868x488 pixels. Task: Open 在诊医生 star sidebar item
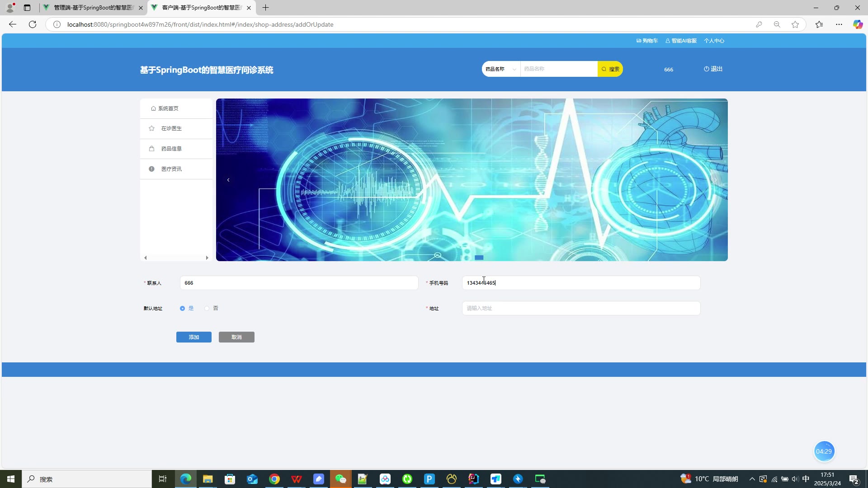tap(172, 129)
